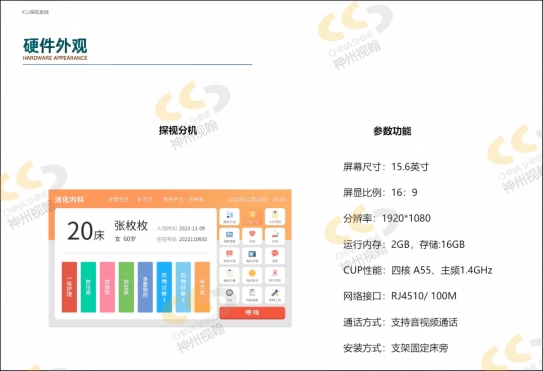Open the red speech bubble message tile

[275, 256]
